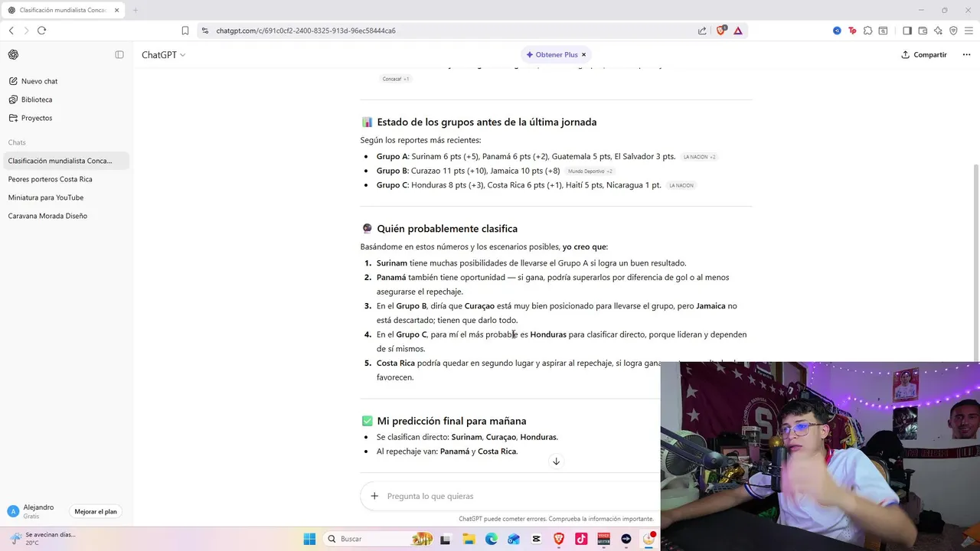This screenshot has width=980, height=551.
Task: Open the weather widget showing 20°C
Action: [x=42, y=539]
